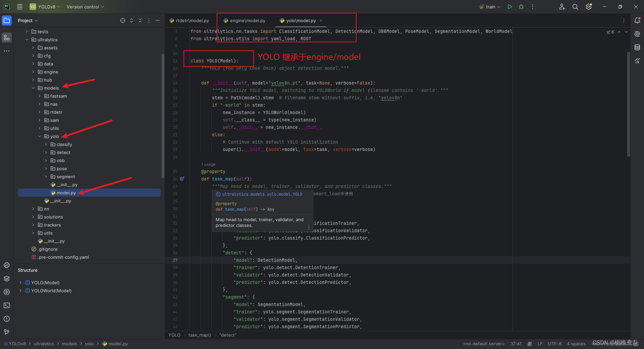
Task: Switch to engine\model.py tab
Action: 244,20
